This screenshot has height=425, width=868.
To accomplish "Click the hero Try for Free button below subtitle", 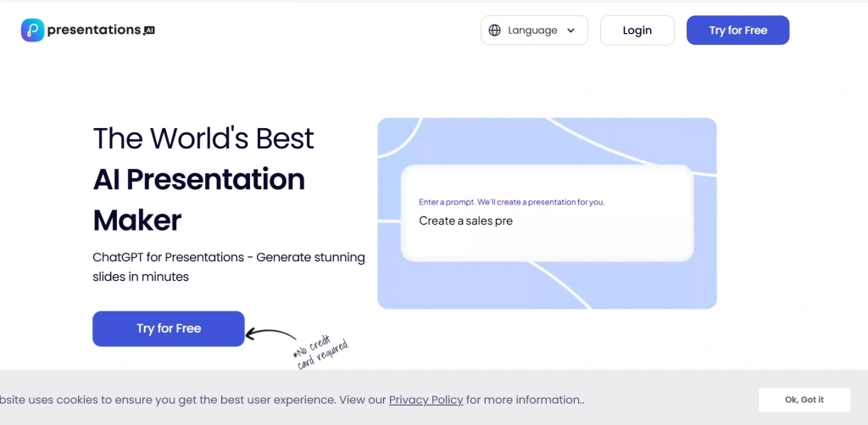I will [x=168, y=328].
